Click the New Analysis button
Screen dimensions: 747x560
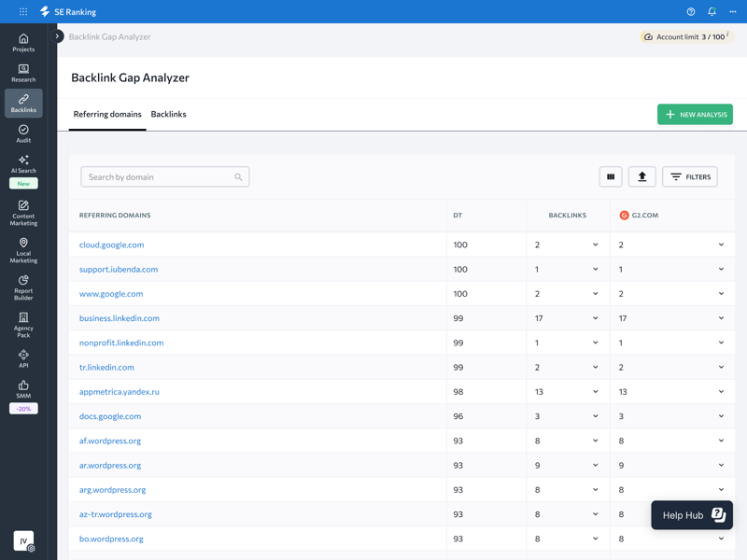point(695,114)
